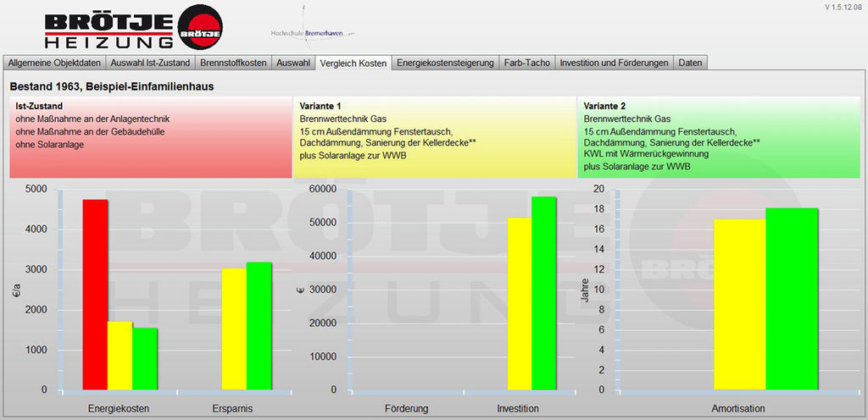This screenshot has height=420, width=868.
Task: Open the Brennstoffkosten tab
Action: (x=232, y=63)
